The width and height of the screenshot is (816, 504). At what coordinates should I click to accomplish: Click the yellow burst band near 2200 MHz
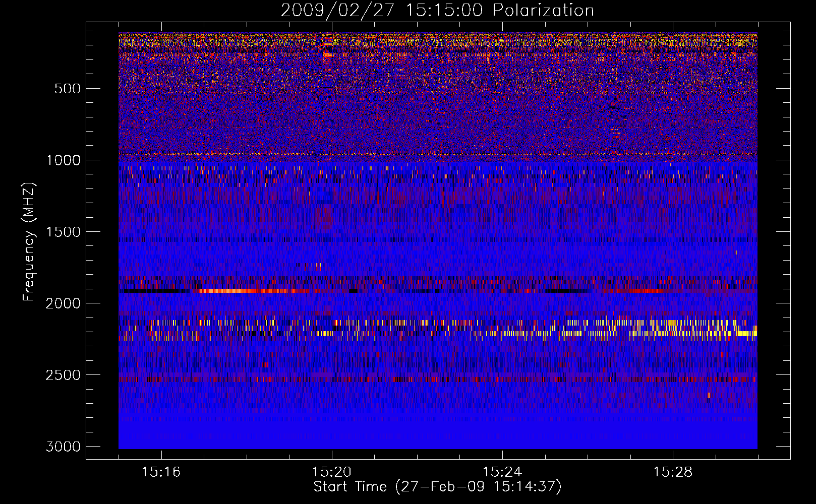[x=438, y=333]
